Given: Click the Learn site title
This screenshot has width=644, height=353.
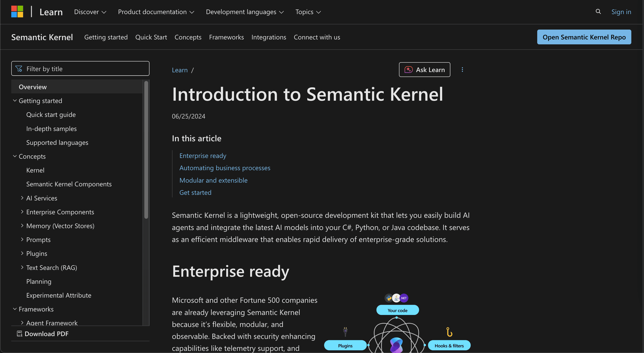Looking at the screenshot, I should pyautogui.click(x=51, y=12).
